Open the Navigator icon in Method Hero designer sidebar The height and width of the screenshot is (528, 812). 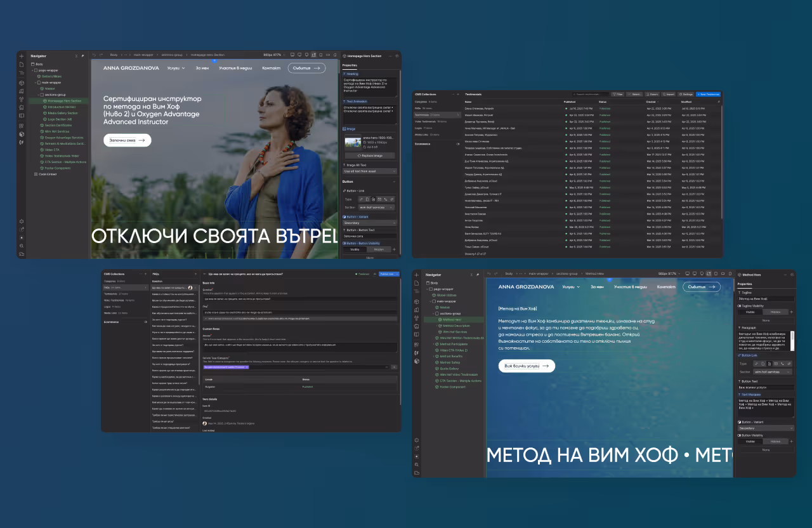point(416,291)
